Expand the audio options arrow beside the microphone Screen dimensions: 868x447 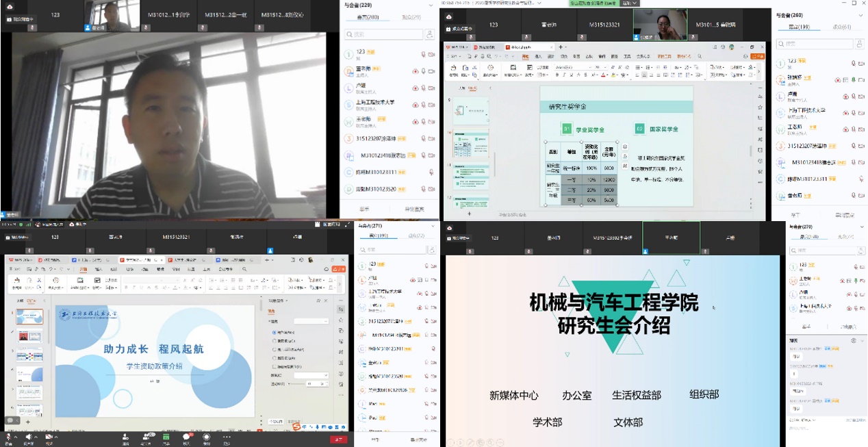[17, 437]
